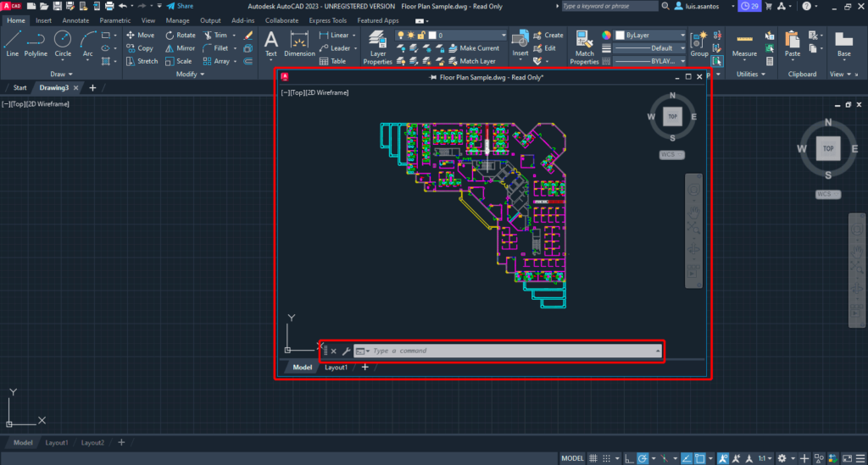Click the Match Properties tool
868x465 pixels.
click(584, 47)
